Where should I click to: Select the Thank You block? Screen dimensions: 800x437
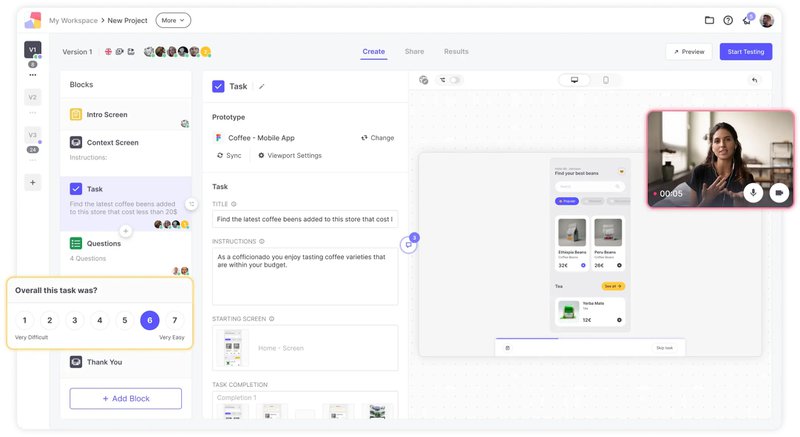126,362
